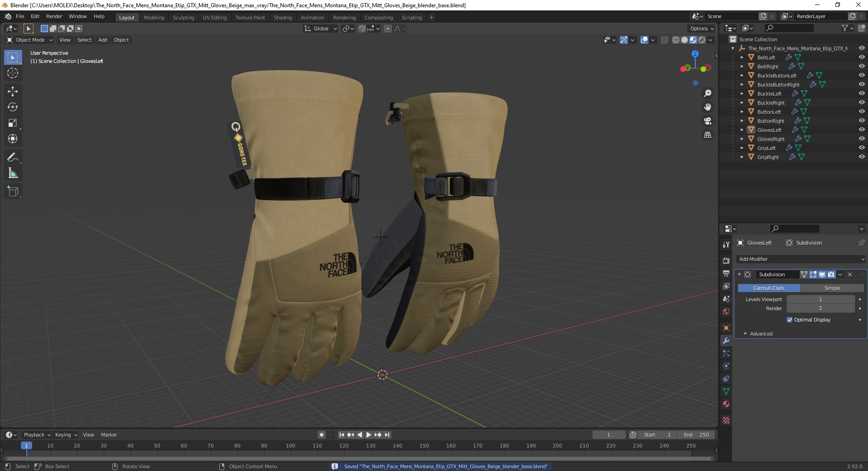The height and width of the screenshot is (471, 868).
Task: Choose the Add Cube tool
Action: [x=13, y=191]
